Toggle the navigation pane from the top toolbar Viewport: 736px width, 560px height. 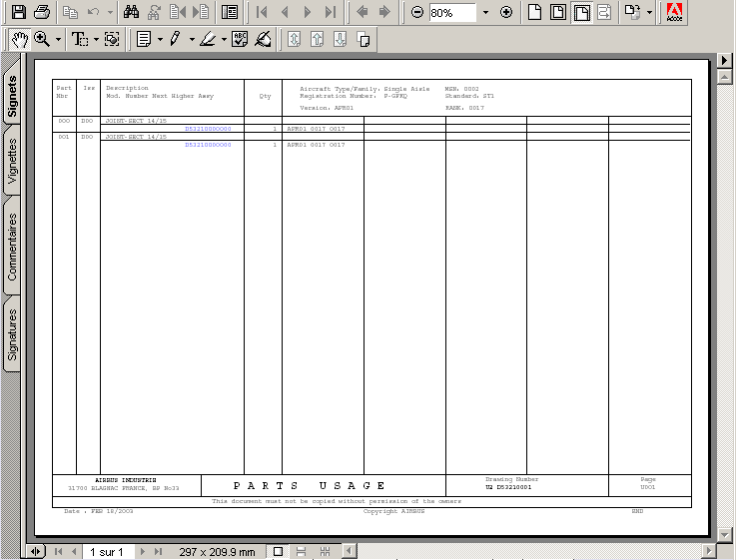[230, 12]
